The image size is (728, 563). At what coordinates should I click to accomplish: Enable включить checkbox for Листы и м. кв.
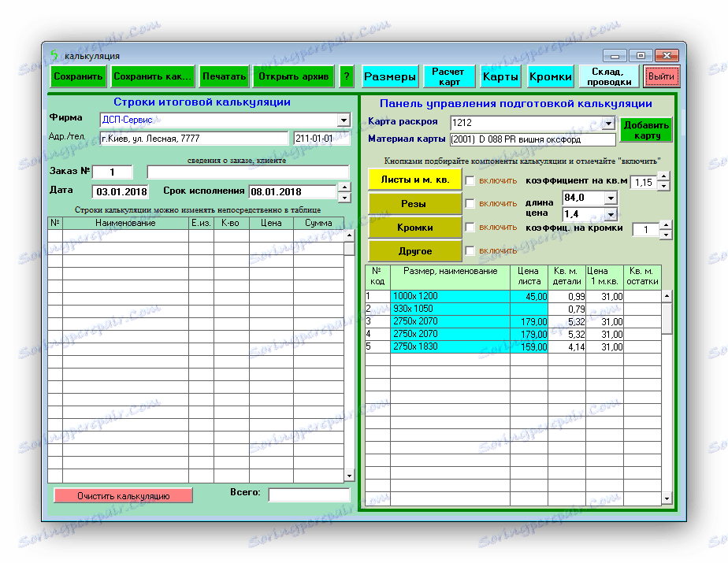point(470,180)
